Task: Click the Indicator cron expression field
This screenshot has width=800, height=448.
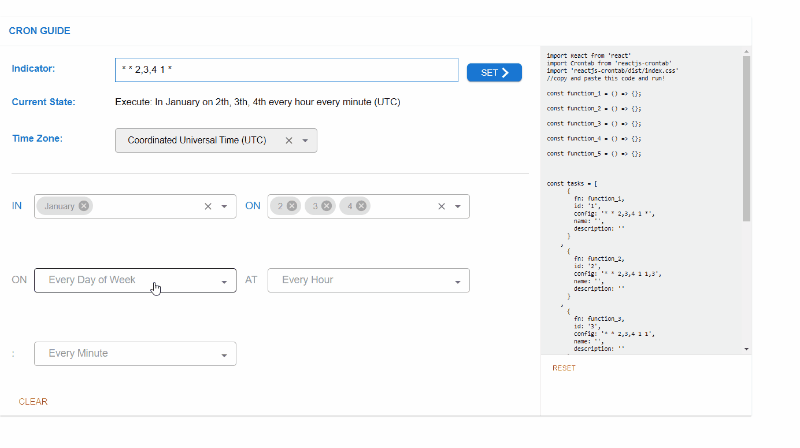Action: (287, 70)
